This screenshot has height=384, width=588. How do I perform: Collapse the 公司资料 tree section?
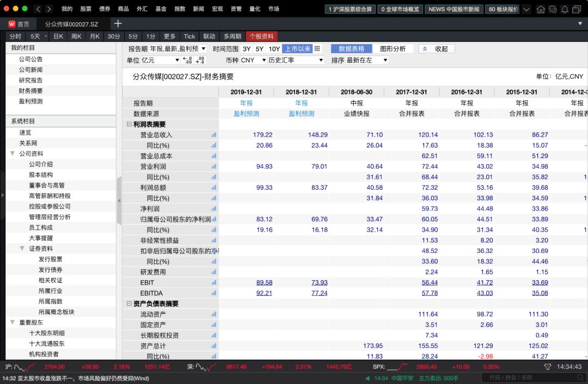coord(13,153)
